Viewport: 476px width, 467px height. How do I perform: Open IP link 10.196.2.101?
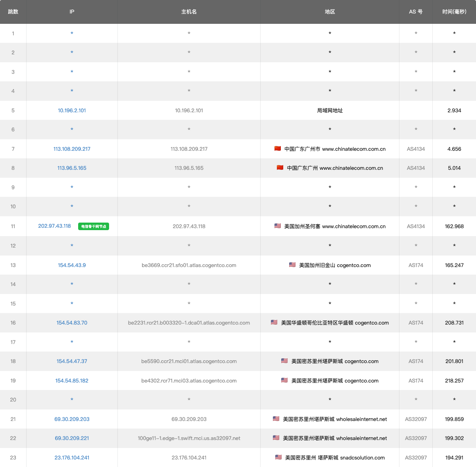(72, 110)
